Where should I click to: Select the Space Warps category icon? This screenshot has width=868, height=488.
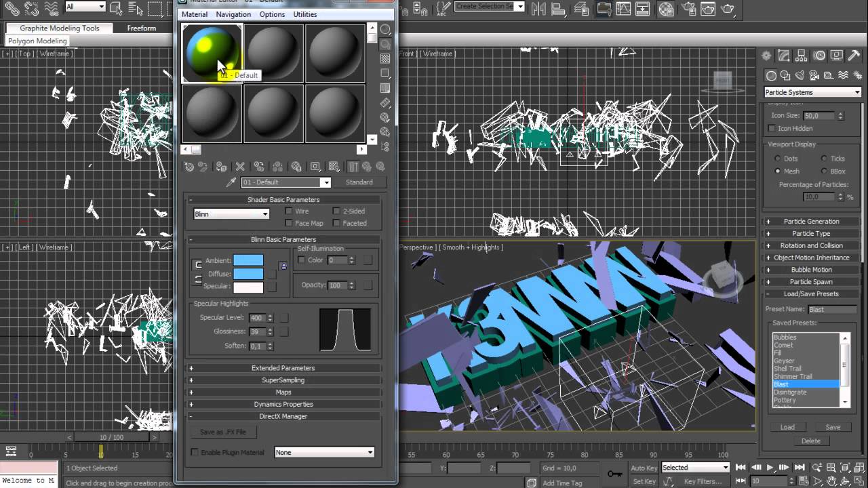pyautogui.click(x=844, y=75)
